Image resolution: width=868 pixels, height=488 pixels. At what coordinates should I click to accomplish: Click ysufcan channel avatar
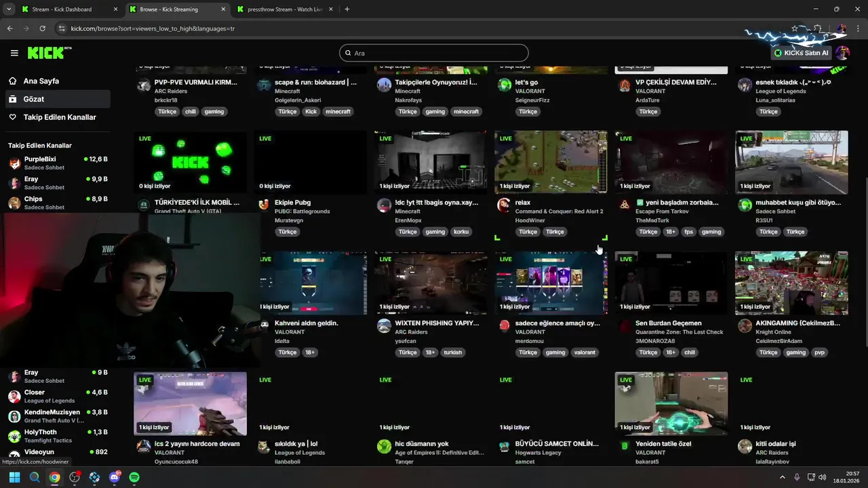click(384, 325)
